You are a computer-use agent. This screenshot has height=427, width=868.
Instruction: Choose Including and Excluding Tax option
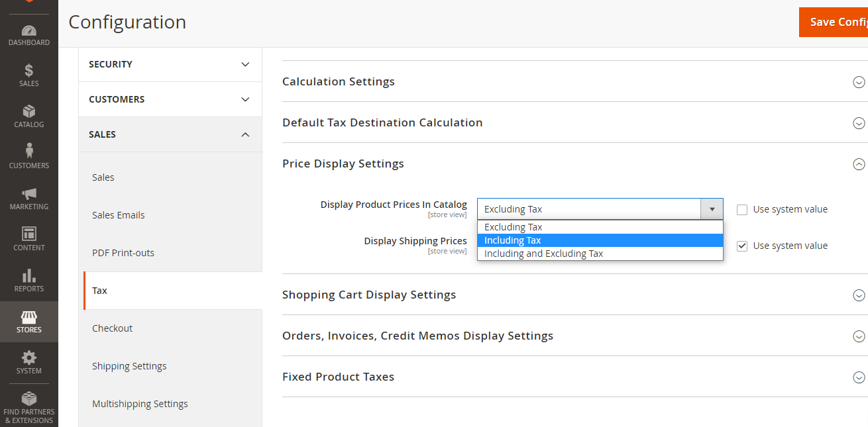pyautogui.click(x=600, y=254)
